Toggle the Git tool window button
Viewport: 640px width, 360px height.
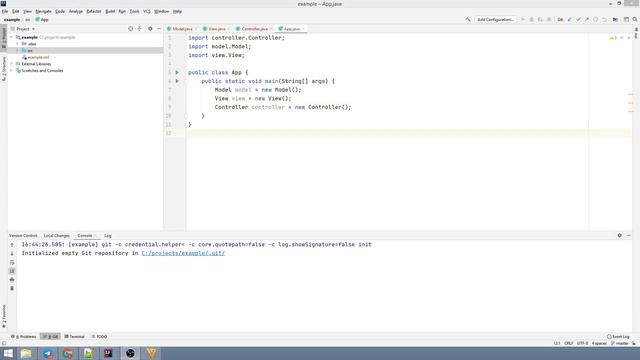point(51,337)
